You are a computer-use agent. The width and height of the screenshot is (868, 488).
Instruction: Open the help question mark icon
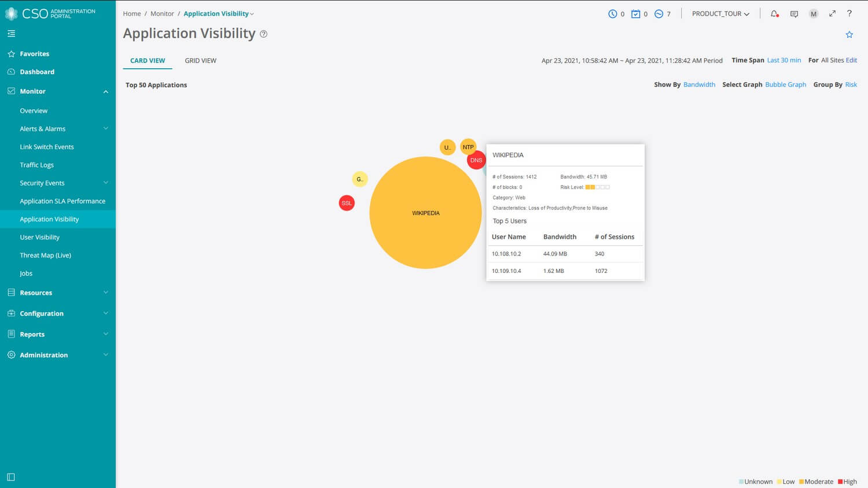point(849,13)
